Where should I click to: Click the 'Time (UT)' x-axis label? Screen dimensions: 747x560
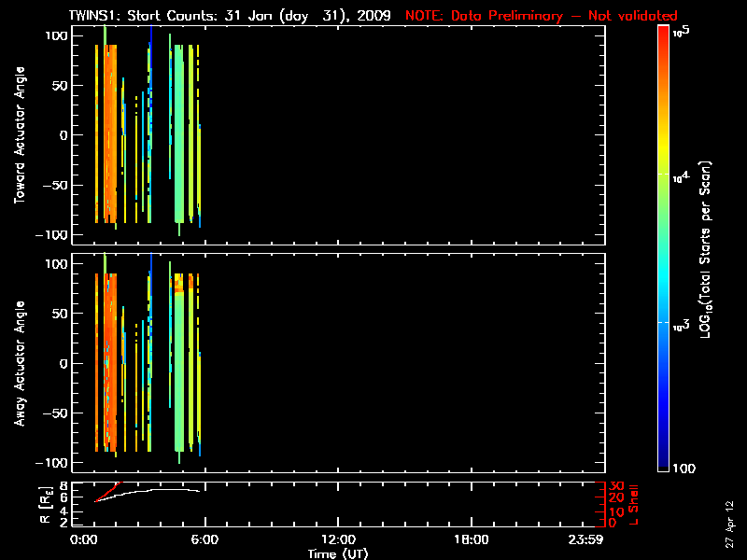pos(338,553)
